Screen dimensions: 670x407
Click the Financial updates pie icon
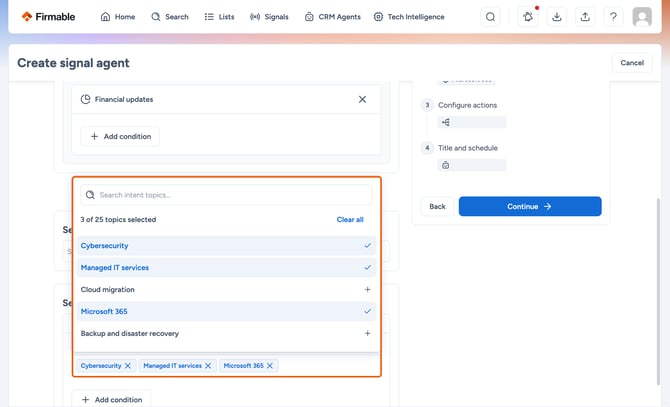coord(85,99)
